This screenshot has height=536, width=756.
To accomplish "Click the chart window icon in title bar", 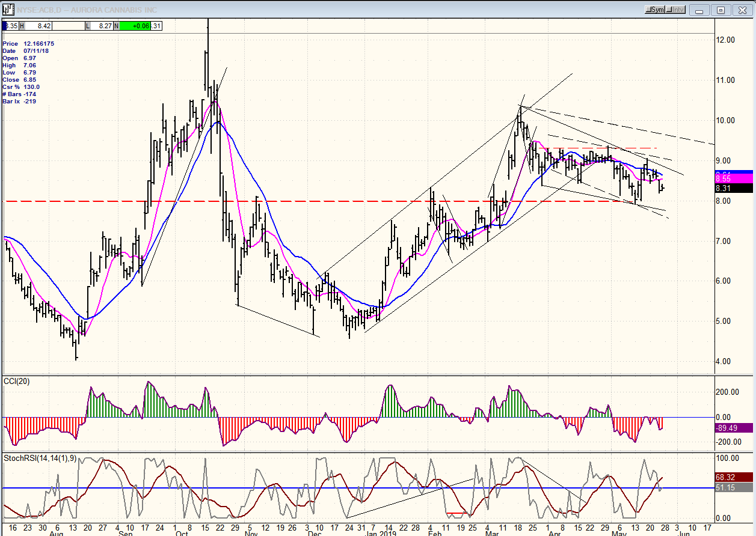I will pyautogui.click(x=8, y=10).
